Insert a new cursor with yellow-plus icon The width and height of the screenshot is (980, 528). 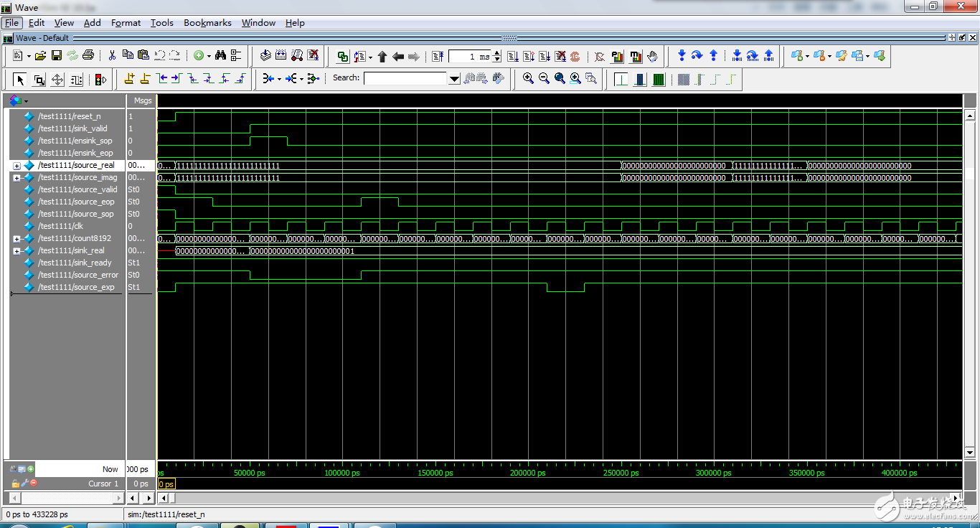click(129, 79)
